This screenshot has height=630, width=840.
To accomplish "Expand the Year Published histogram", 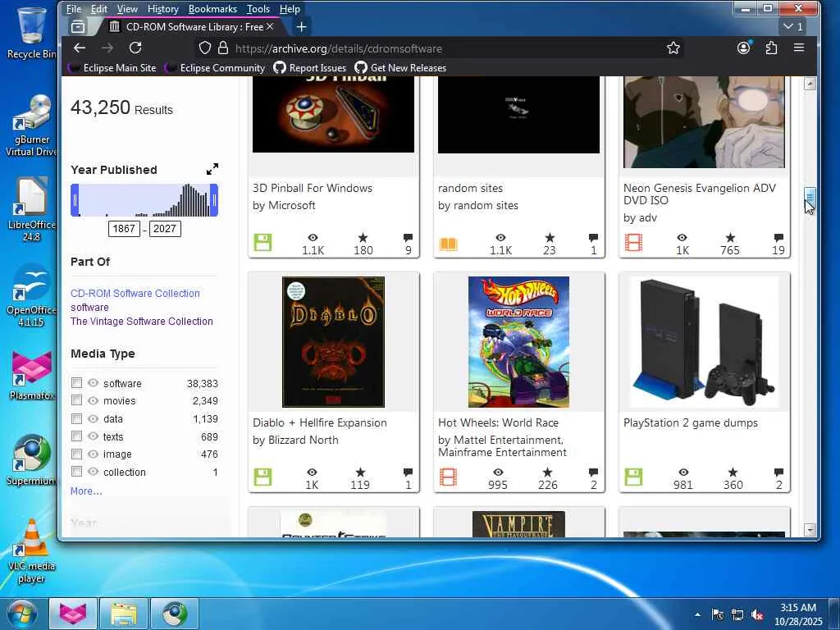I will point(212,169).
